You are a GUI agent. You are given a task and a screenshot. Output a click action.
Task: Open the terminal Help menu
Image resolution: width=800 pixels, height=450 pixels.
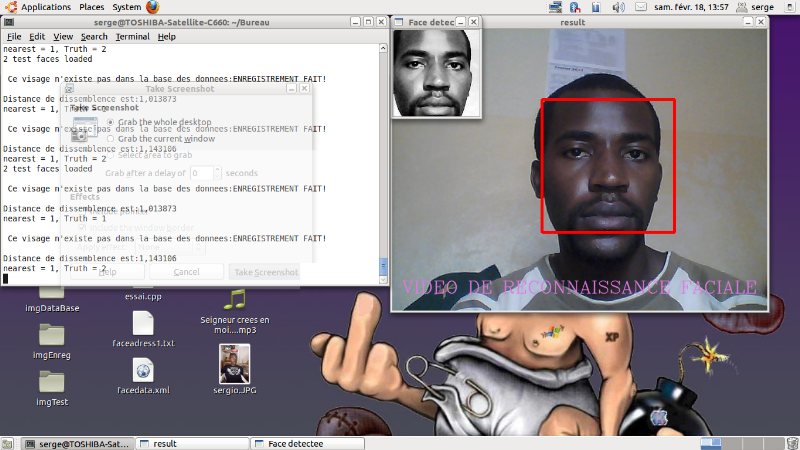point(166,37)
